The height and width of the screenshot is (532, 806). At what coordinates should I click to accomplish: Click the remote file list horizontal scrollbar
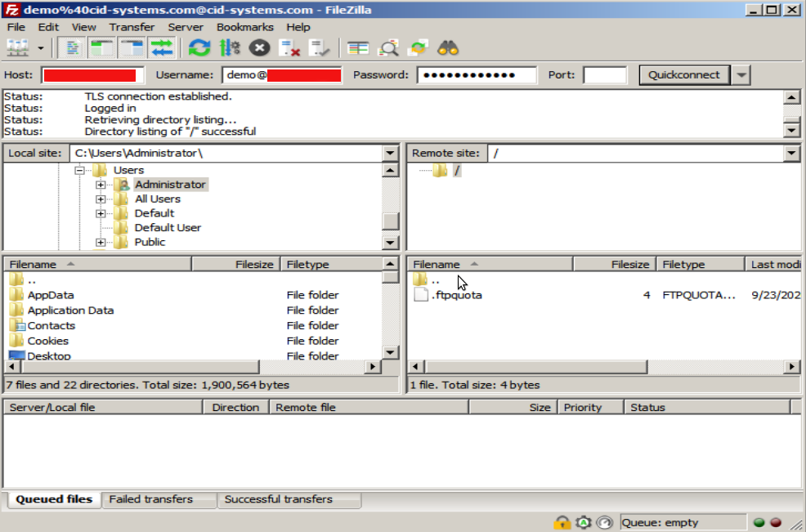[535, 366]
